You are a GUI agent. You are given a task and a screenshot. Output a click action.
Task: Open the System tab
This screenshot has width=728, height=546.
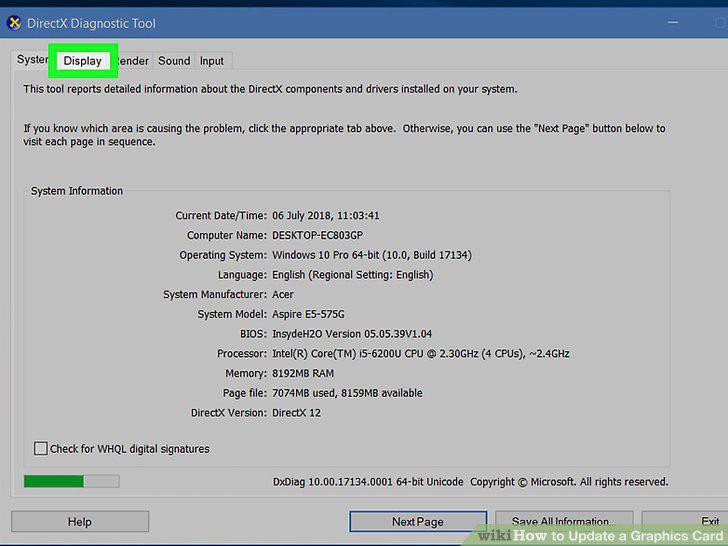coord(32,60)
